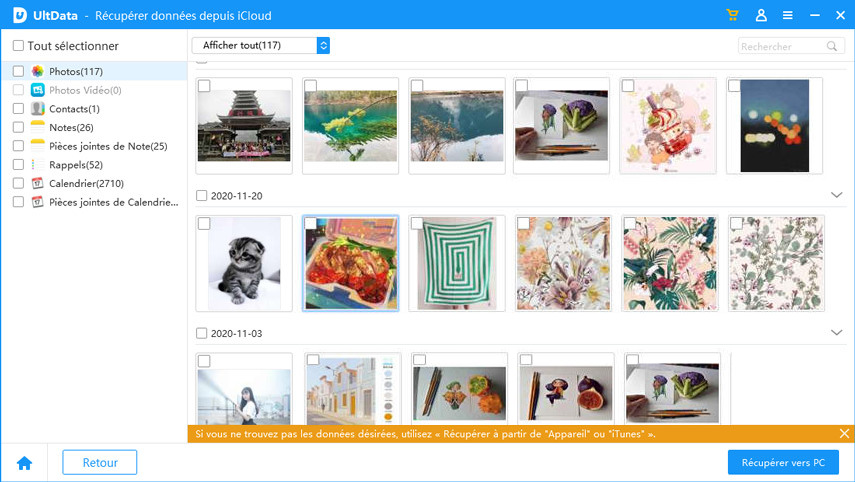Open the pastel street houses thumbnail
Viewport: 855px width, 482px height.
click(x=353, y=390)
